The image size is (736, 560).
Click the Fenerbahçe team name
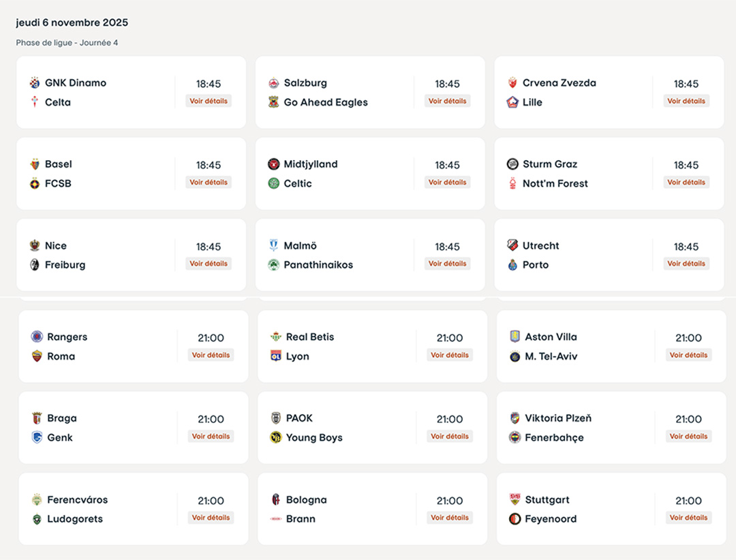click(x=554, y=437)
